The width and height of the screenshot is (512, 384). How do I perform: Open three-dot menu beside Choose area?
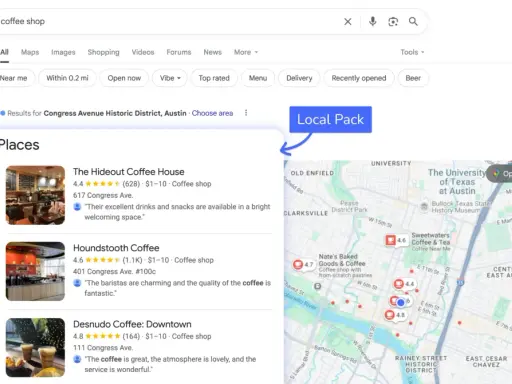tap(246, 113)
